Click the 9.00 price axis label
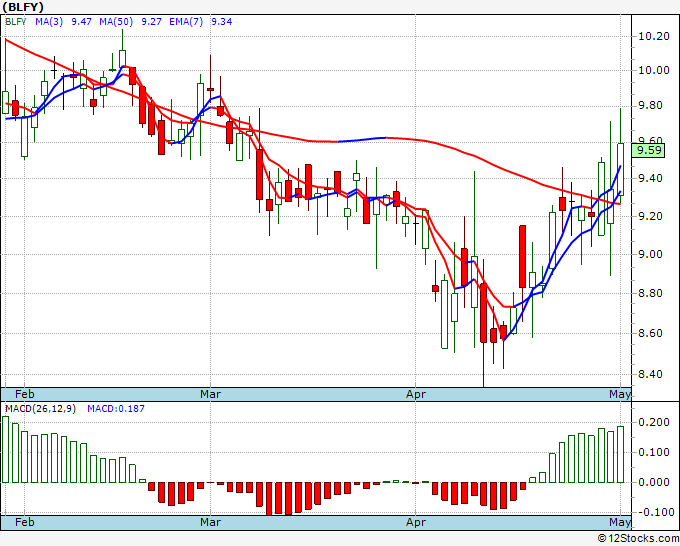This screenshot has height=546, width=680. pyautogui.click(x=650, y=254)
